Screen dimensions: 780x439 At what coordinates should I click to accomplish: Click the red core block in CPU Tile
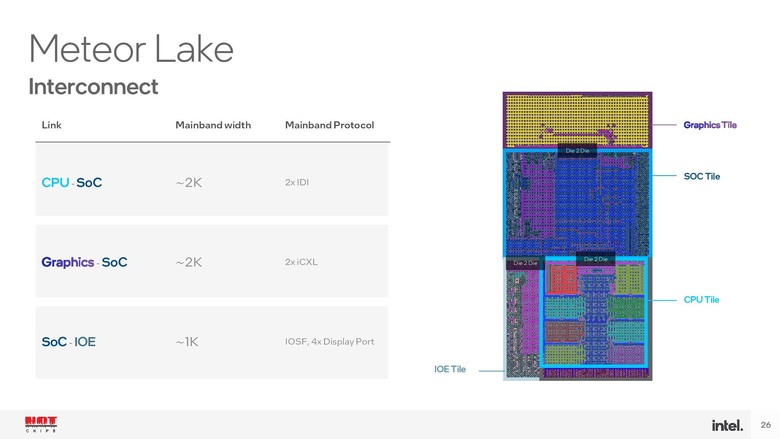[x=562, y=278]
